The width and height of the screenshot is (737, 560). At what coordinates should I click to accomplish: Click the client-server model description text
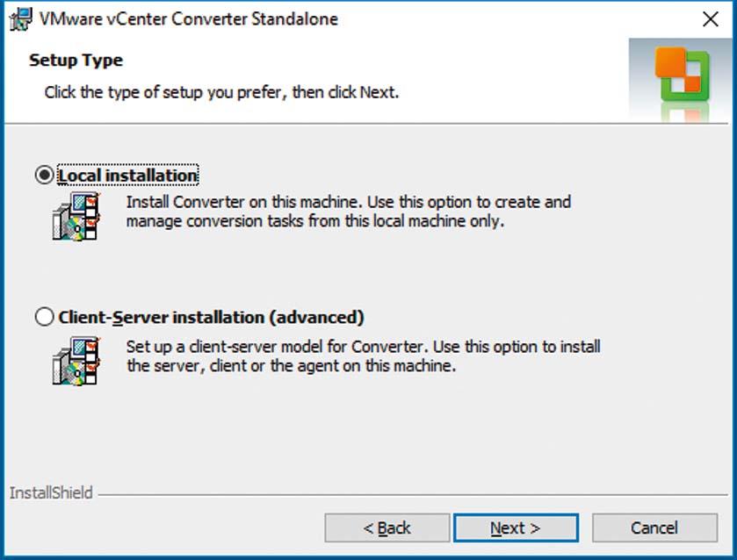pyautogui.click(x=363, y=356)
